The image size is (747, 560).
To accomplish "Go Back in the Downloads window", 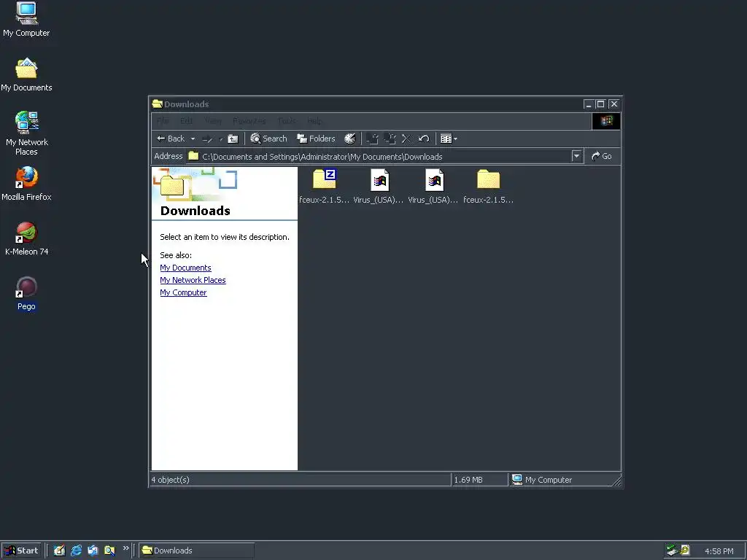I will pos(171,139).
